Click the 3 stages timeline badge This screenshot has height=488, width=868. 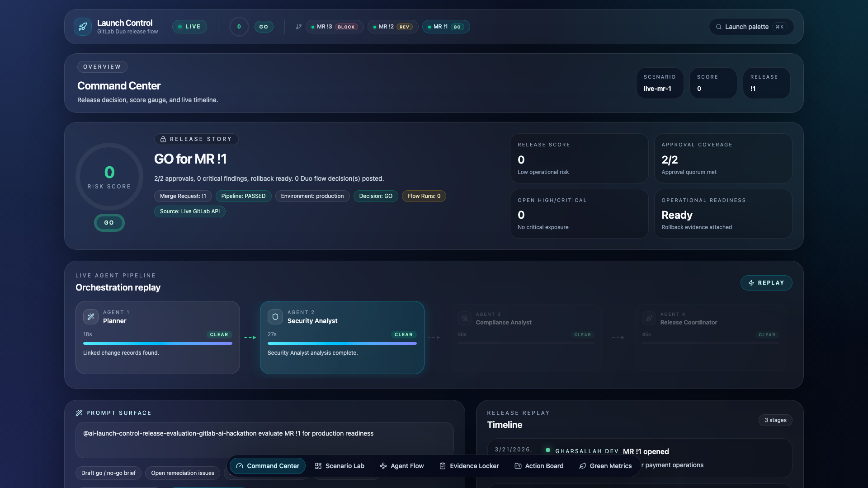(x=775, y=420)
